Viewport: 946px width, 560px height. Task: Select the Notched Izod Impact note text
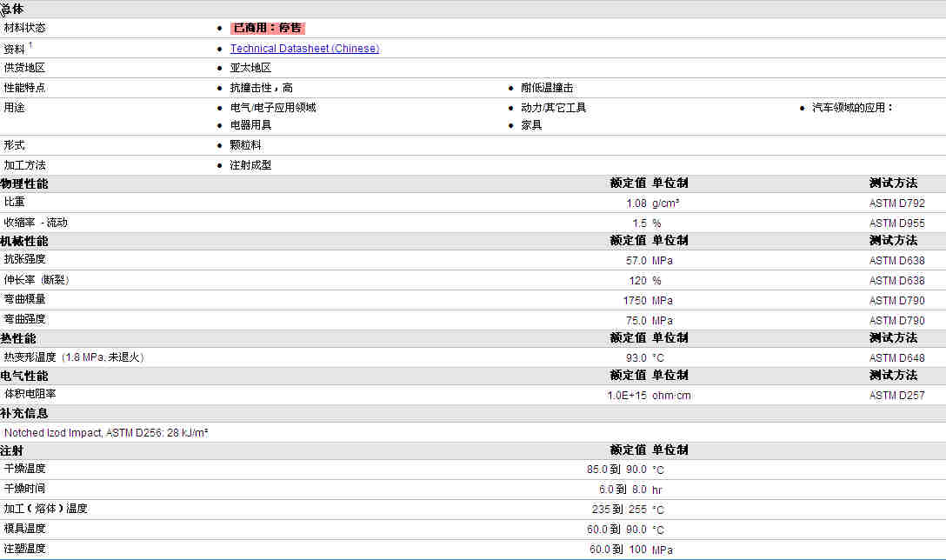coord(106,433)
